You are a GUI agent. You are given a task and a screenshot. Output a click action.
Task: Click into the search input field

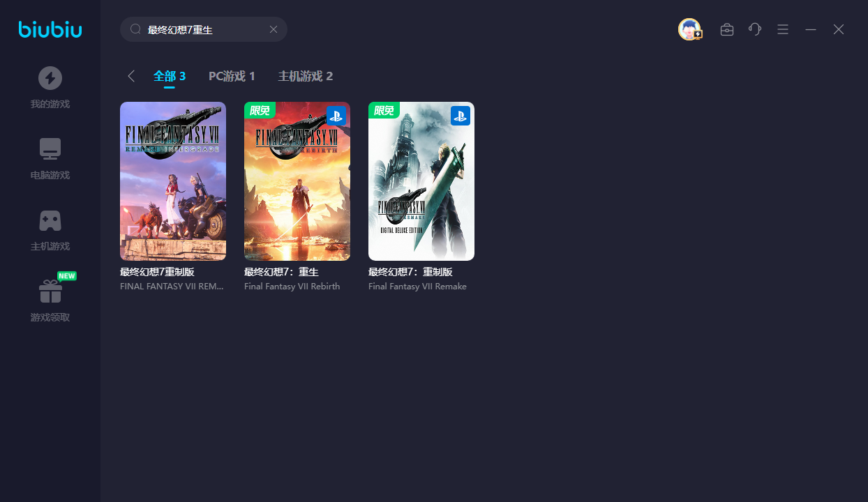[202, 30]
